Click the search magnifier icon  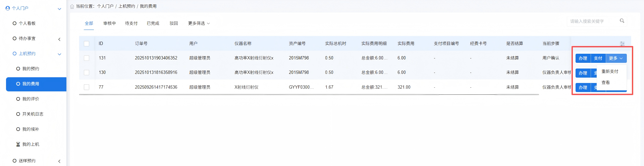coord(622,21)
